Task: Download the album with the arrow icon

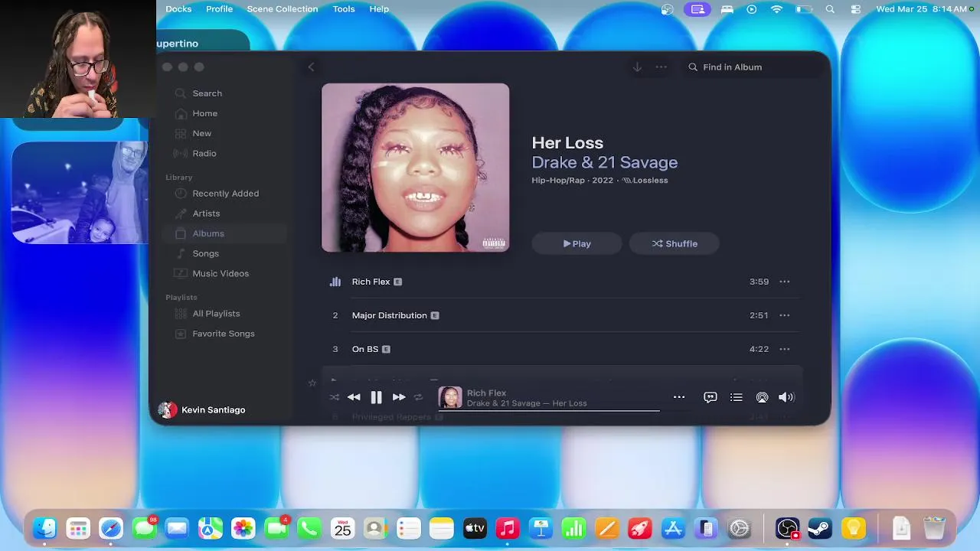Action: coord(637,67)
